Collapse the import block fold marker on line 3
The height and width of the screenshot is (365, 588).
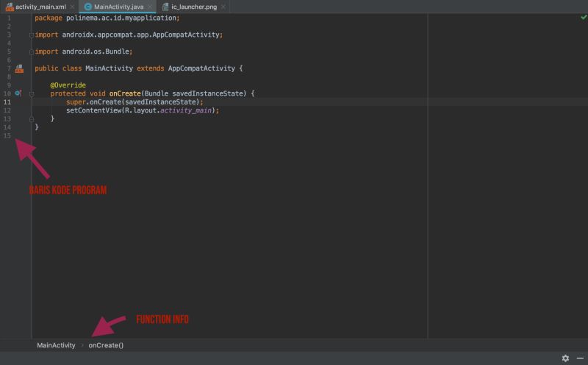[32, 35]
